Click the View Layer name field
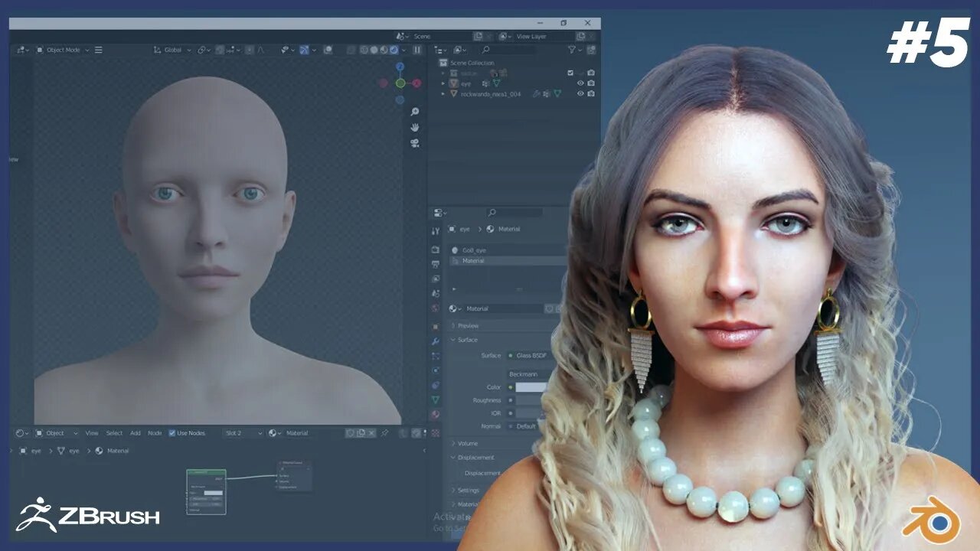The image size is (980, 551). coord(544,36)
